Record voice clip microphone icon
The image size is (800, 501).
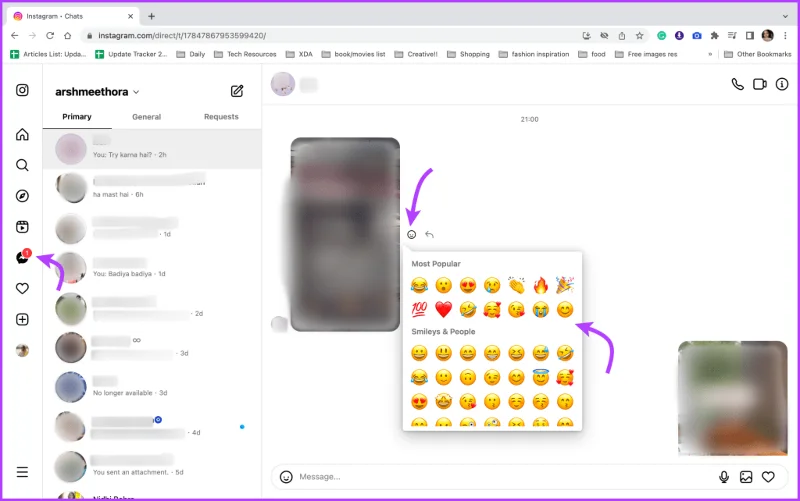coord(723,477)
